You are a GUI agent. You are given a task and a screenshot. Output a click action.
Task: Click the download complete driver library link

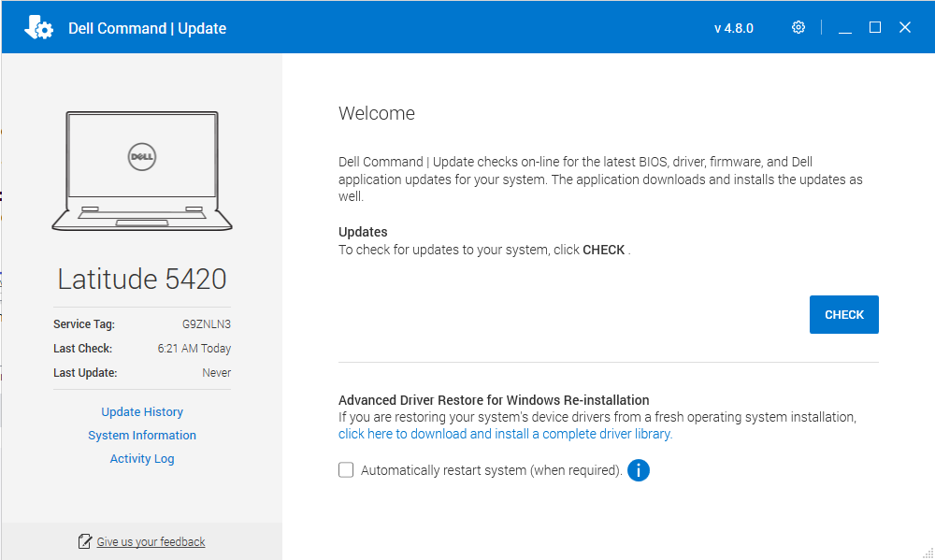(x=505, y=434)
